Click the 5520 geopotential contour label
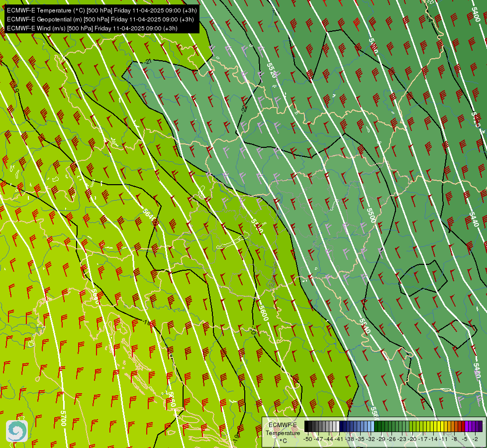Image resolution: width=487 pixels, height=448 pixels. point(272,70)
